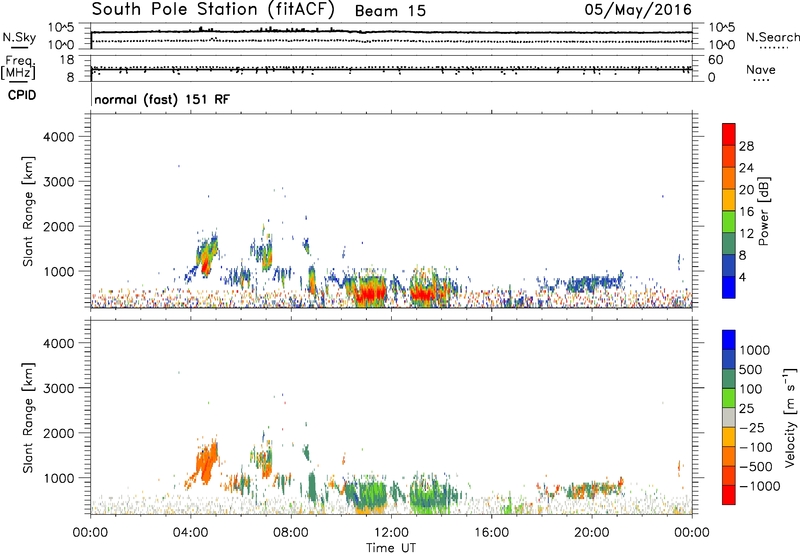Screen dimensions: 800x554
Task: Click the "4000" range tick in velocity panel
Action: point(58,344)
